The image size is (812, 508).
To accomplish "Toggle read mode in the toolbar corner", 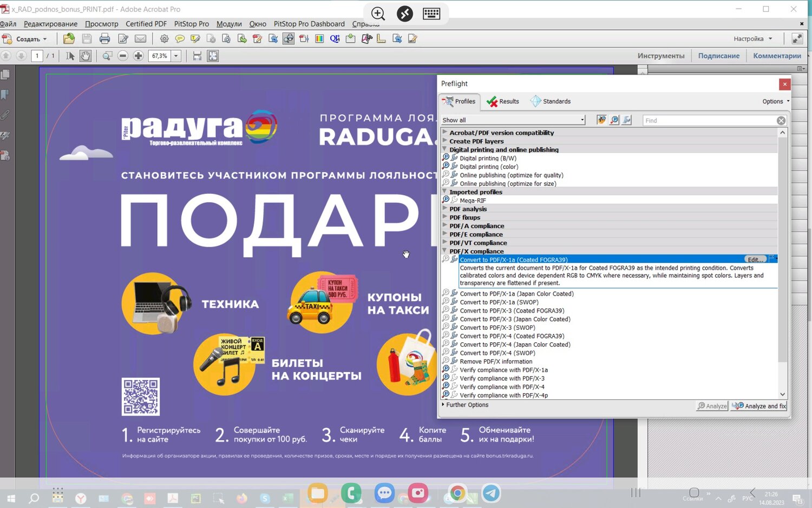I will [797, 38].
